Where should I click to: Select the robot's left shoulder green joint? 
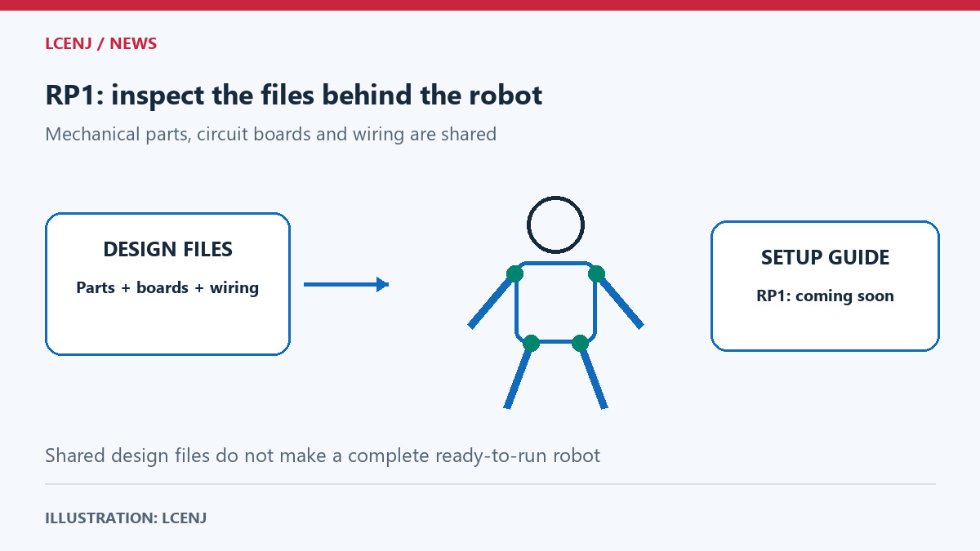(514, 273)
